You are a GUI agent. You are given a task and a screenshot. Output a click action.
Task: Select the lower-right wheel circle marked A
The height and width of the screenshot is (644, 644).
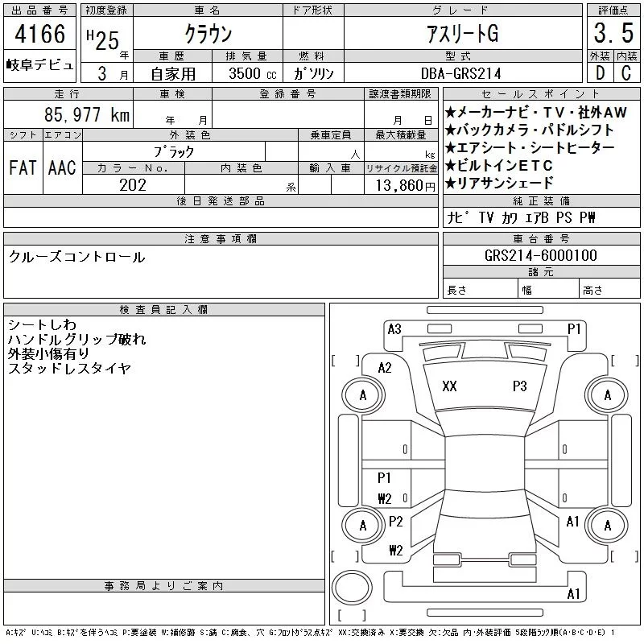(x=607, y=525)
